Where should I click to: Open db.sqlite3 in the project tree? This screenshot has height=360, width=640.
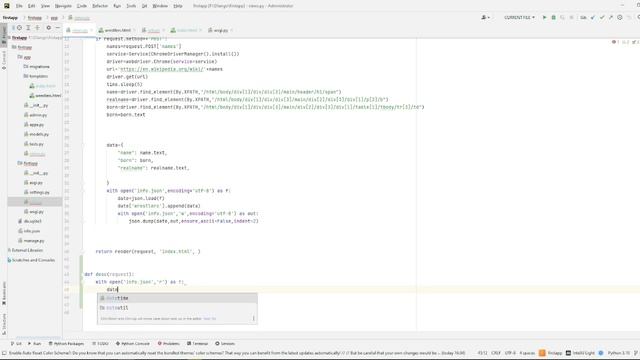[x=30, y=221]
